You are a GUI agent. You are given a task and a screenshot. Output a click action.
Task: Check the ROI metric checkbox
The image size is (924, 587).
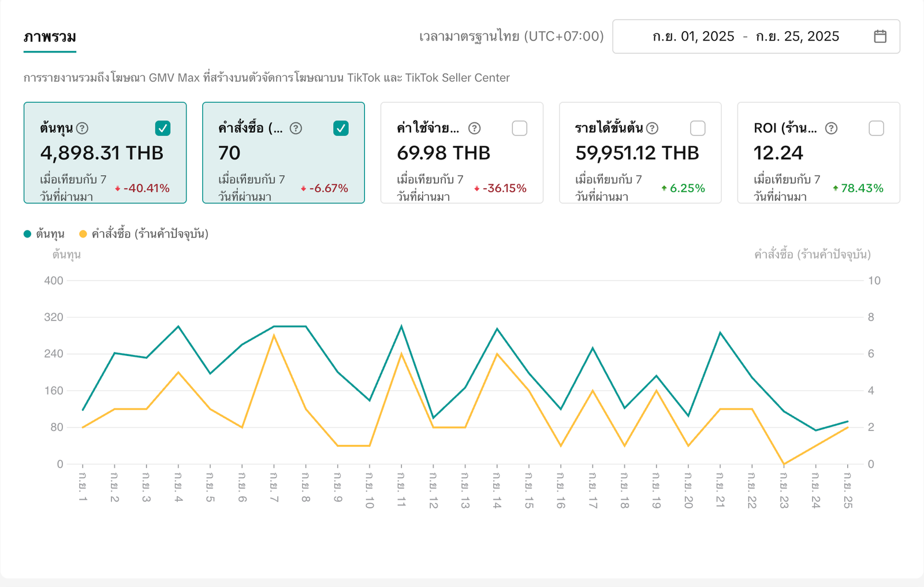coord(876,128)
